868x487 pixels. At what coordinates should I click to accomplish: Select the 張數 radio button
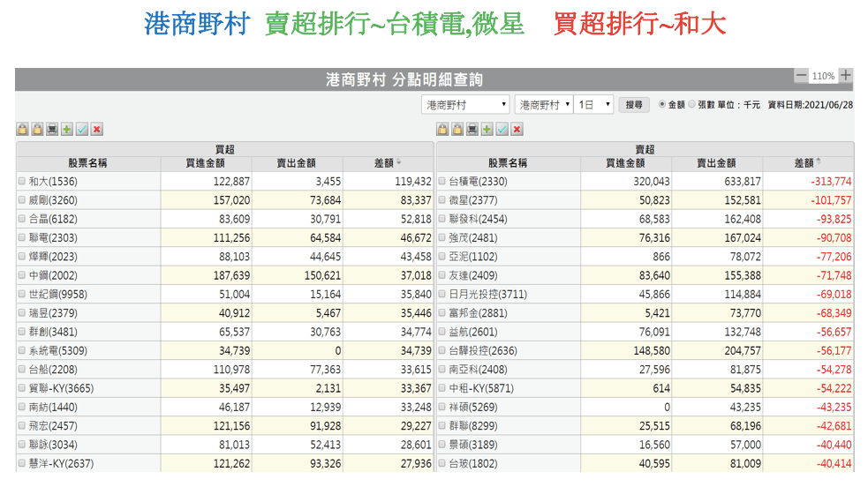691,104
